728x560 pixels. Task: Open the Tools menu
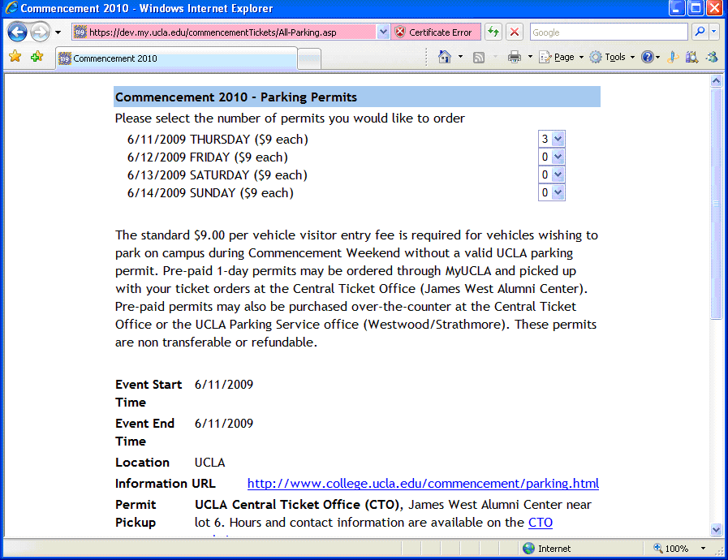pos(613,57)
